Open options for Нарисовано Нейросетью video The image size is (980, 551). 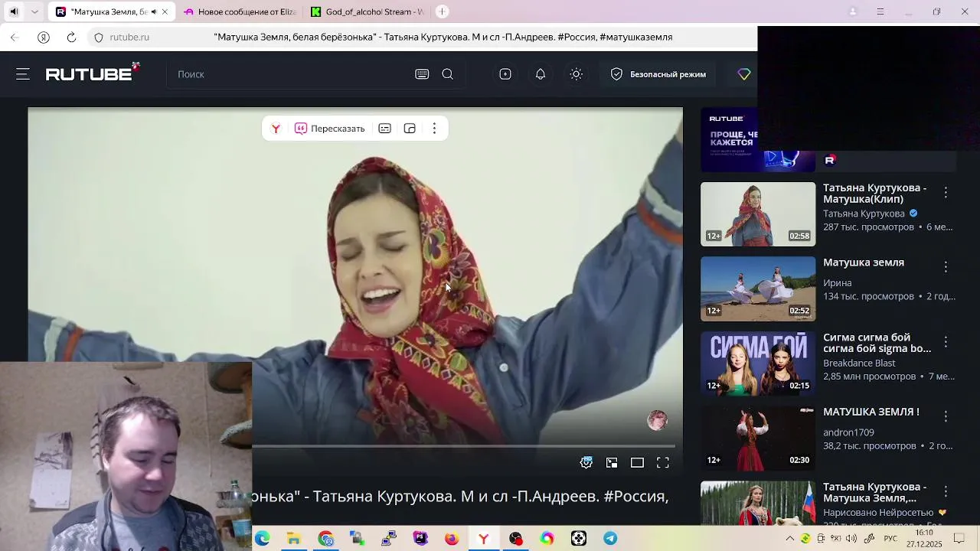point(946,491)
